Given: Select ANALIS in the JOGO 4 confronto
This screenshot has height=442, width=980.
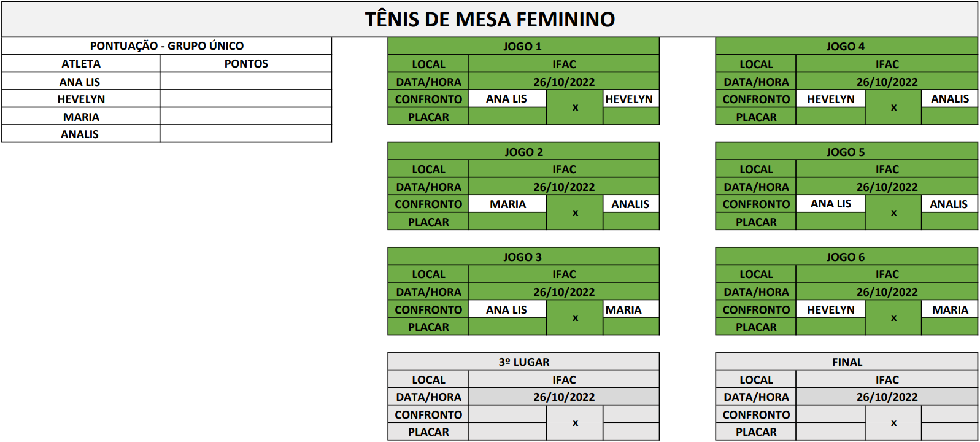Looking at the screenshot, I should (x=949, y=99).
